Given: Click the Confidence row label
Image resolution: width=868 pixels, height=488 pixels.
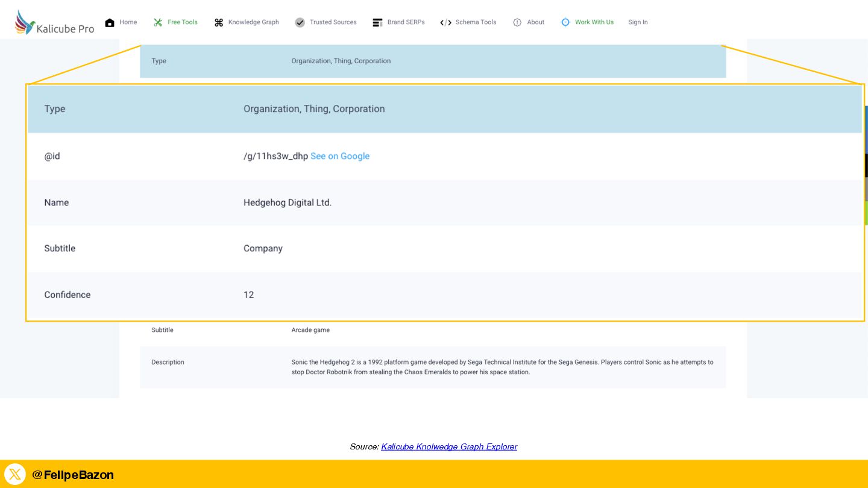Looking at the screenshot, I should click(68, 295).
